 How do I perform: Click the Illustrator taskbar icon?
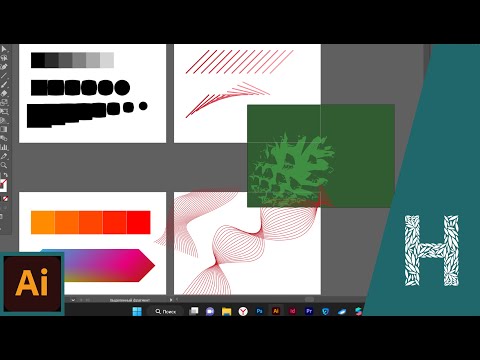pyautogui.click(x=276, y=311)
